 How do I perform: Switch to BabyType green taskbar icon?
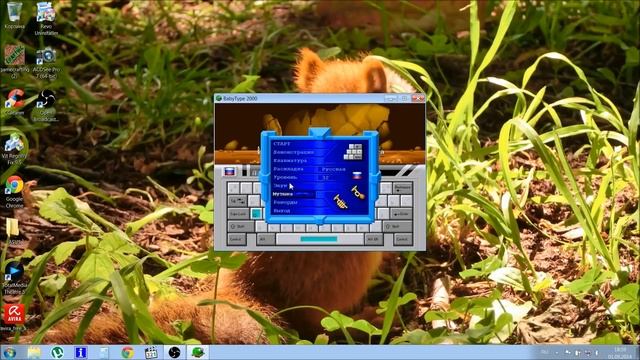pyautogui.click(x=198, y=353)
